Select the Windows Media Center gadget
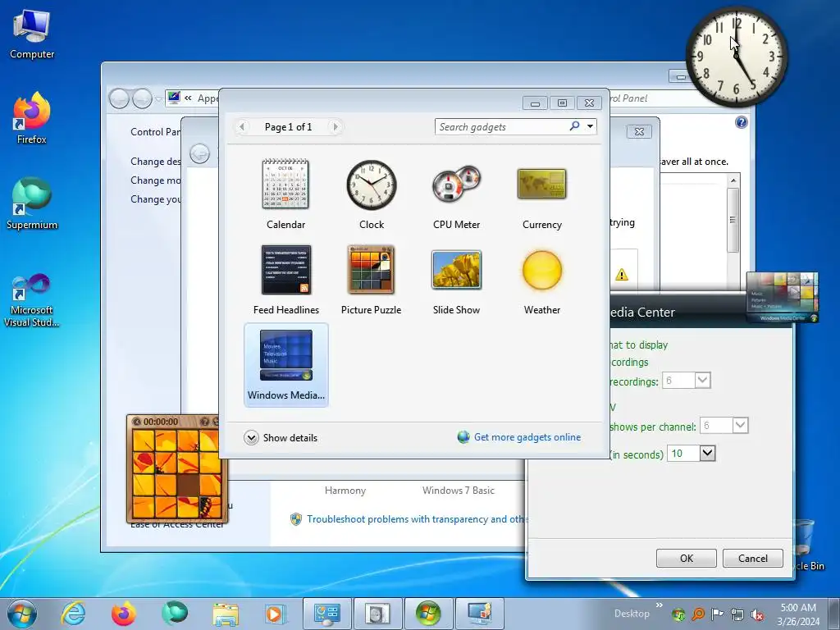The image size is (840, 630). point(286,365)
